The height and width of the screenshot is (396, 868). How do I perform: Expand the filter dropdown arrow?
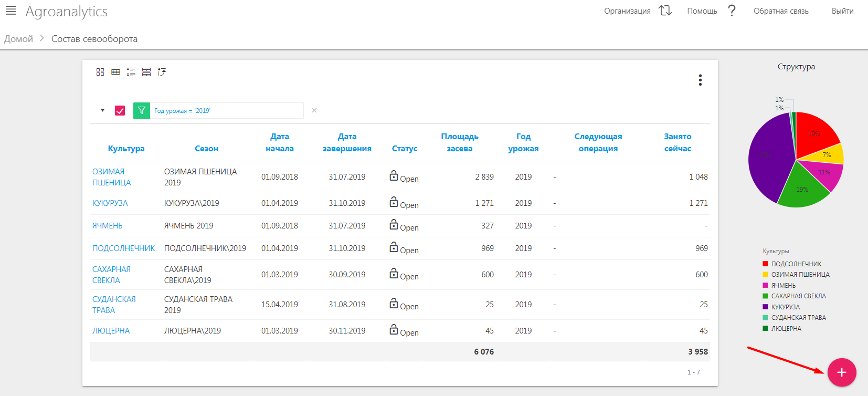point(103,110)
